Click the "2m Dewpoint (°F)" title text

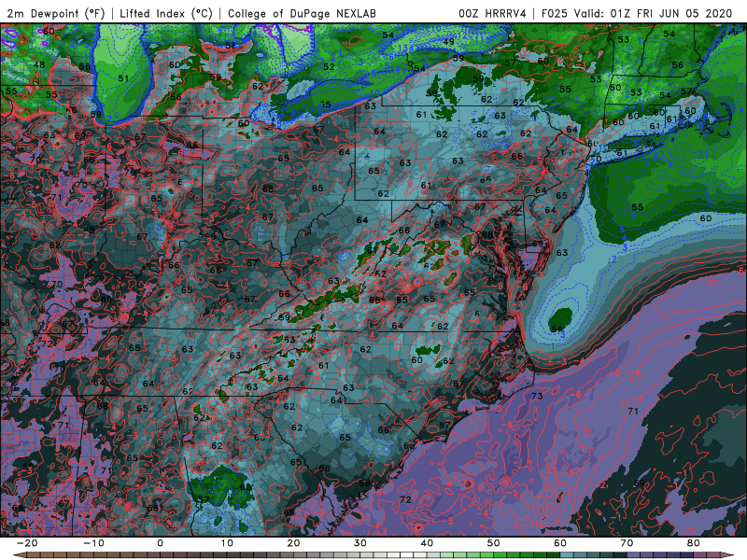point(55,14)
